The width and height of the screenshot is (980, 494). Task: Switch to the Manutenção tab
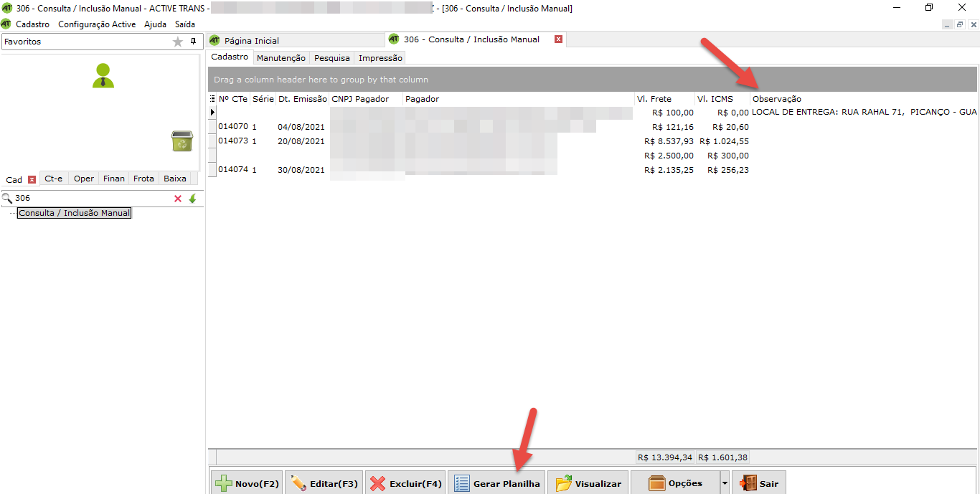281,58
